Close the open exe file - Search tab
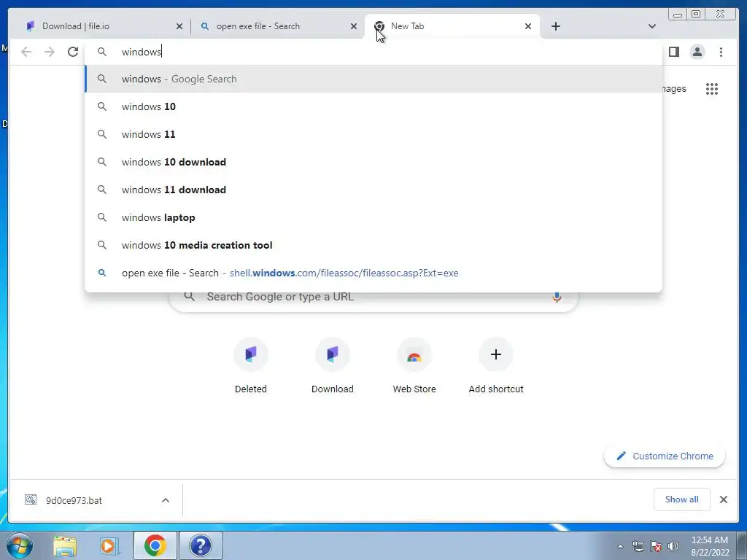Screen dimensions: 747x560 click(354, 26)
